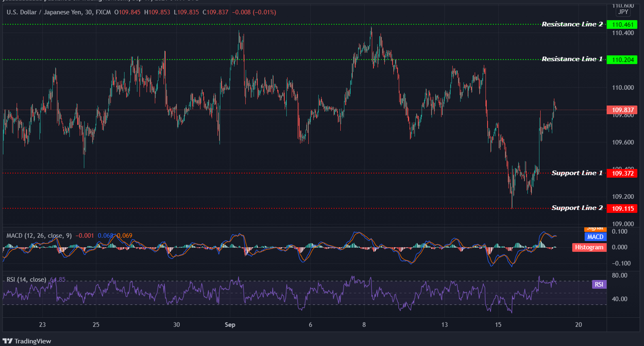Click the MACD histogram value -0.001
This screenshot has width=644, height=346.
tap(85, 236)
